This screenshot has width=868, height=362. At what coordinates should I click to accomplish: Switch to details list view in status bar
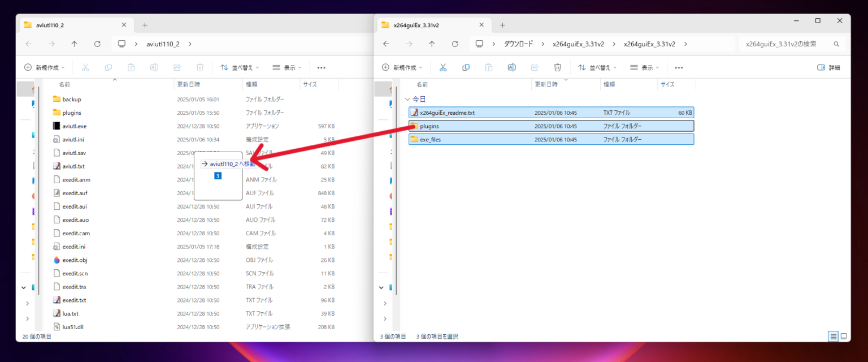pyautogui.click(x=833, y=336)
